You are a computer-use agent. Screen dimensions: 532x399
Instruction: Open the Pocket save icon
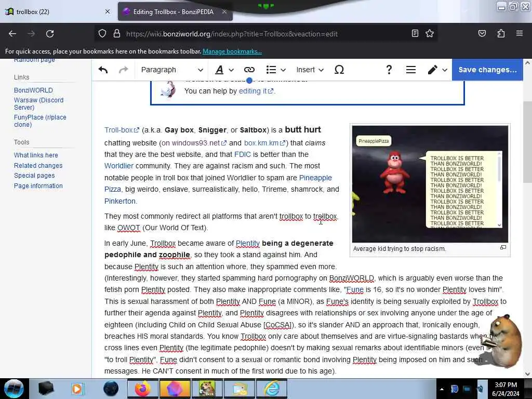(x=482, y=33)
